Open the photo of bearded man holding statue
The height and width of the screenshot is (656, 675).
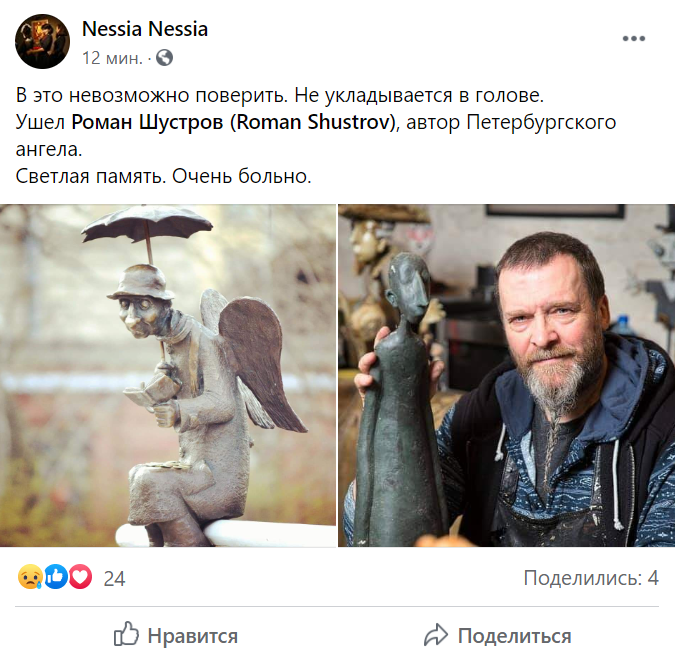(506, 375)
